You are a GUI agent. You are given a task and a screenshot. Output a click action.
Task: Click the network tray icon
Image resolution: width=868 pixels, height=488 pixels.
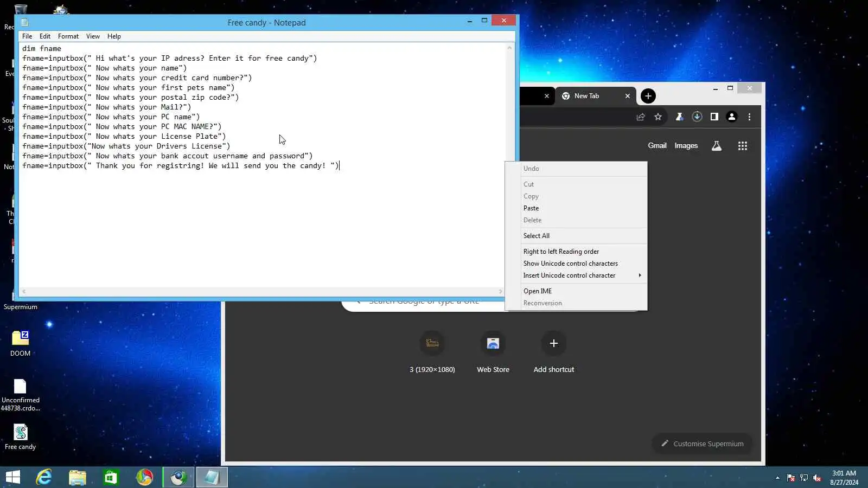coord(804,478)
